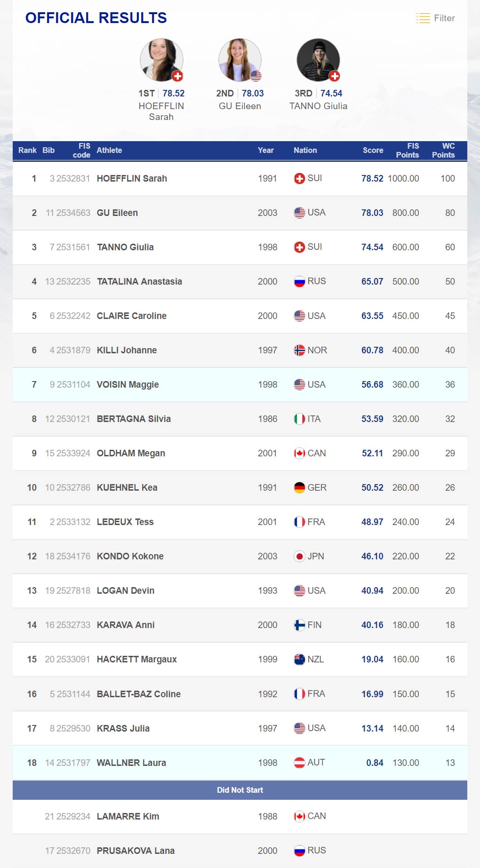Image resolution: width=480 pixels, height=868 pixels.
Task: Open LAMARRE Kim in Did Not Start
Action: click(128, 817)
